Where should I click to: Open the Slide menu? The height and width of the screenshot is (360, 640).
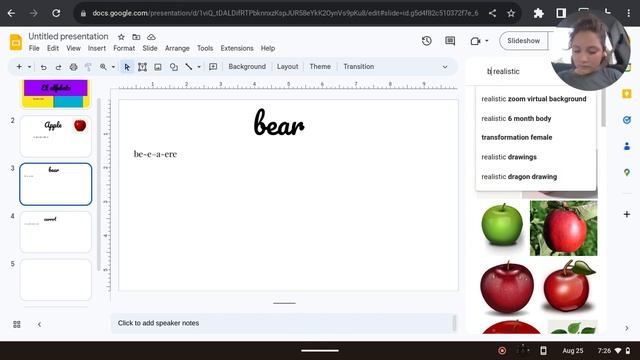coord(150,48)
